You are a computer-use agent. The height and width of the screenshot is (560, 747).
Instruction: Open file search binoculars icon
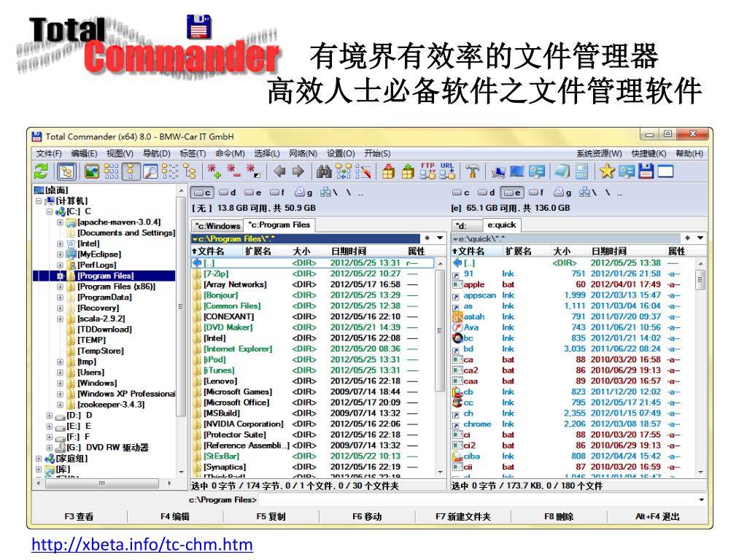point(324,171)
